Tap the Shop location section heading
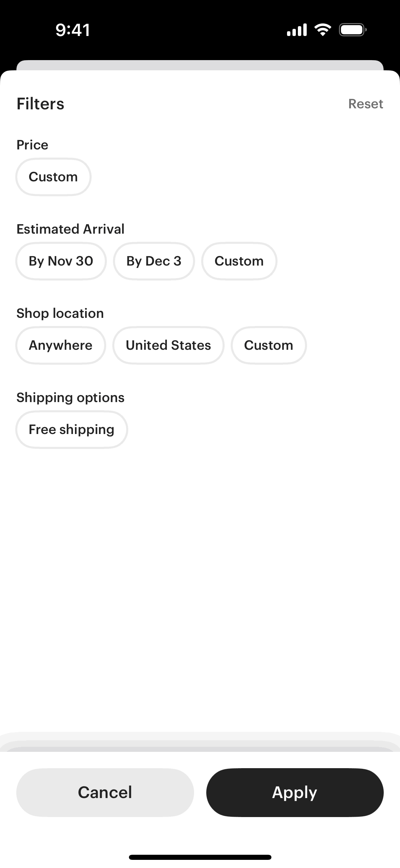Screen dimensions: 400x868 (x=60, y=313)
